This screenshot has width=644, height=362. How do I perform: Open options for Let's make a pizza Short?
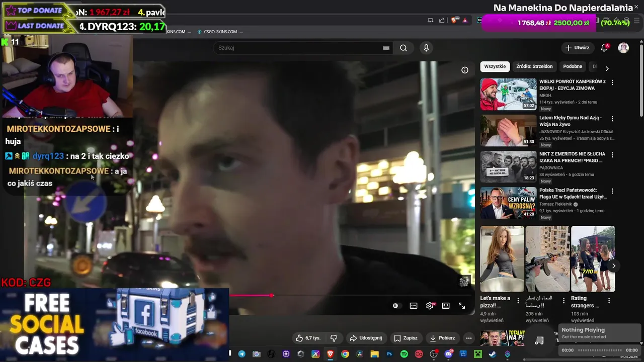pyautogui.click(x=518, y=301)
